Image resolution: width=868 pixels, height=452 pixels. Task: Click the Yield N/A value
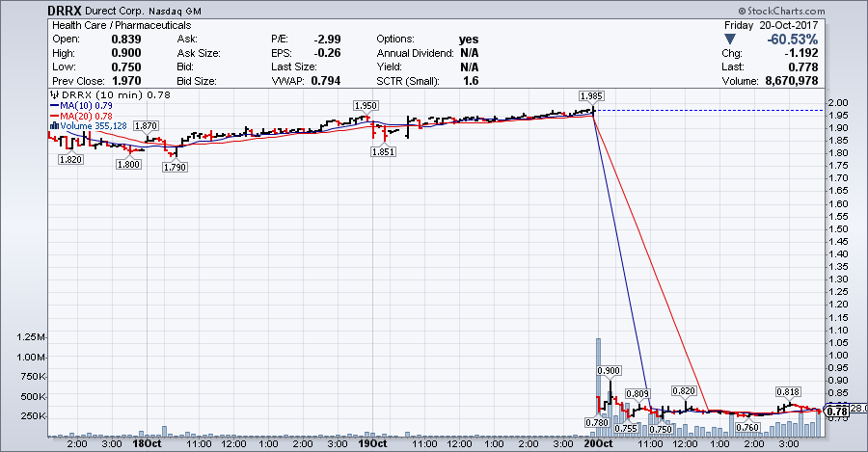tap(470, 66)
